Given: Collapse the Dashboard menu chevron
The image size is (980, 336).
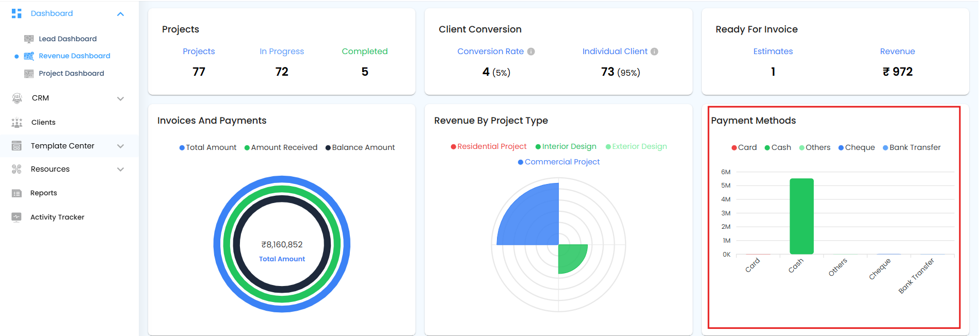Looking at the screenshot, I should (120, 14).
